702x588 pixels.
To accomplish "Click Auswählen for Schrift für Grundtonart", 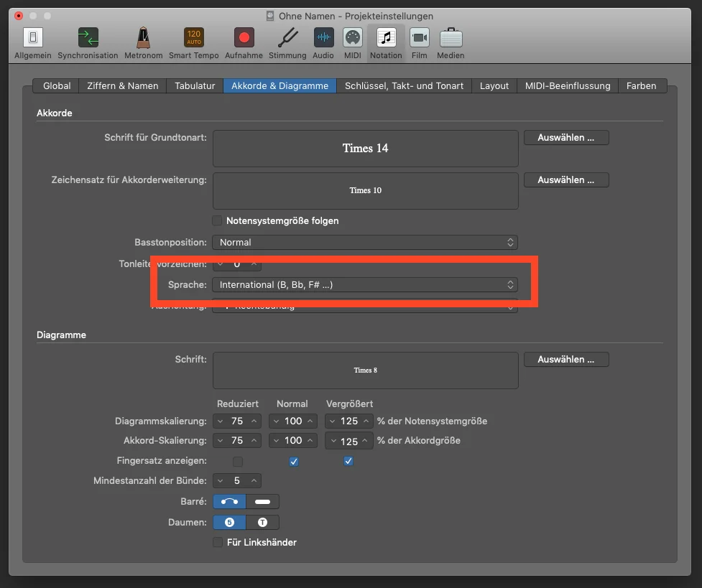I will 566,137.
